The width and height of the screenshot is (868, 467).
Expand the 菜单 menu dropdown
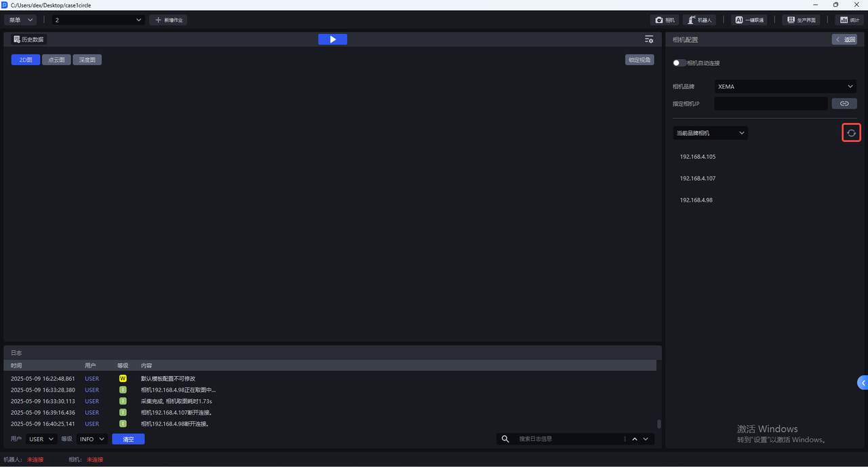point(22,20)
